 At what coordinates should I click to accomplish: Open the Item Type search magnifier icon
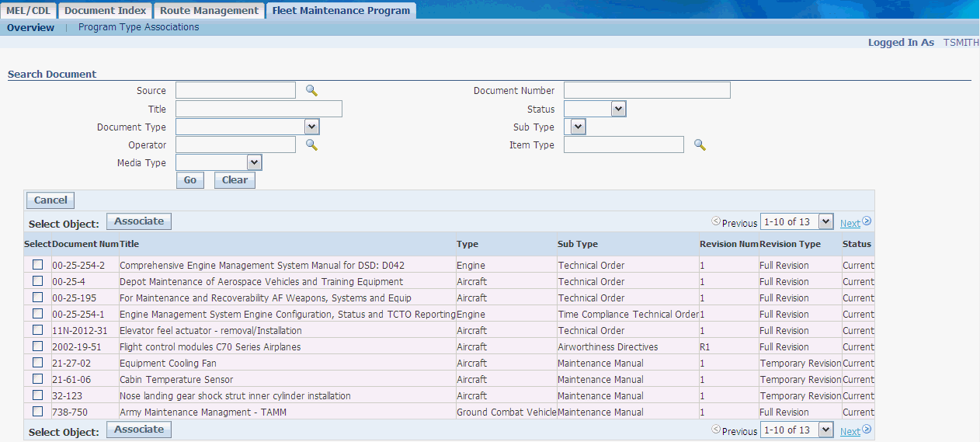700,144
